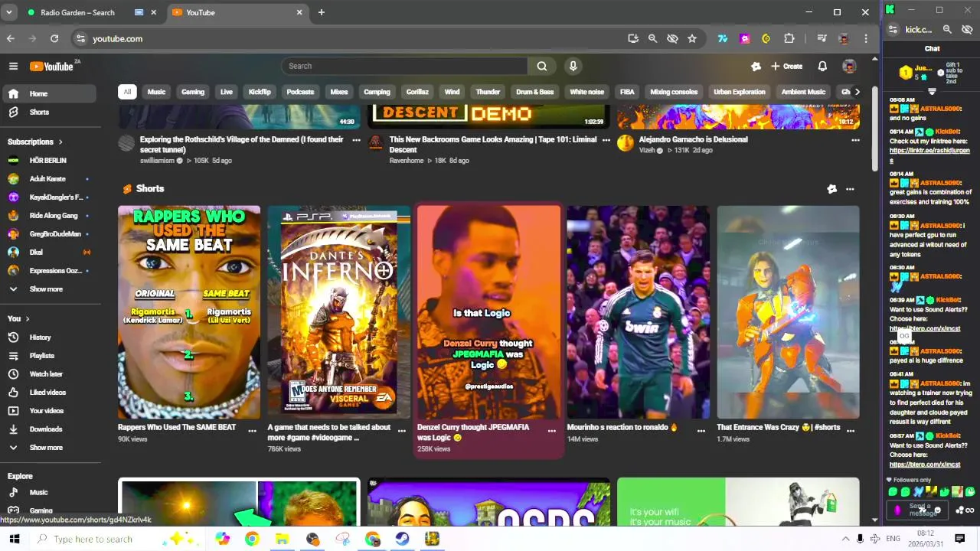Open Liked videos in the sidebar

(47, 393)
